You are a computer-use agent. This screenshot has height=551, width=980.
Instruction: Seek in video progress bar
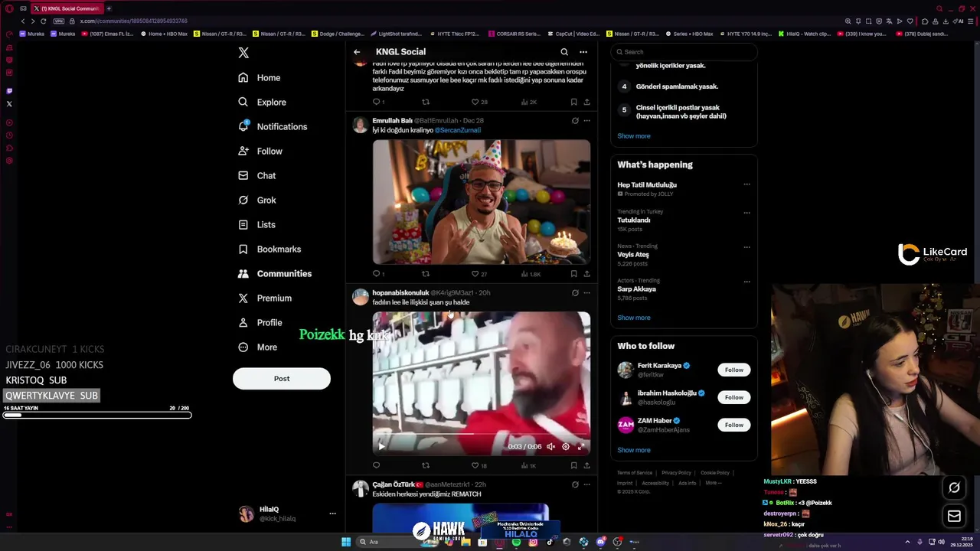point(482,434)
